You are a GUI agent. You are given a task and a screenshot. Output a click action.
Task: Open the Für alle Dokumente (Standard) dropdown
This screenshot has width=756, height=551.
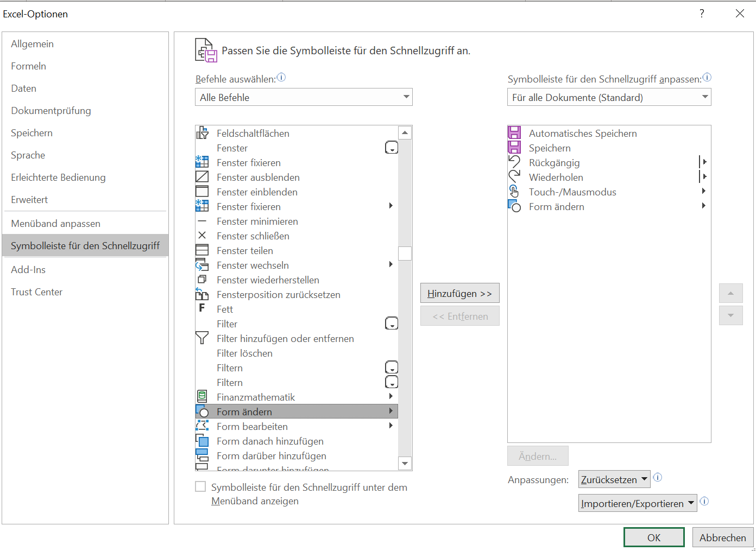(609, 97)
